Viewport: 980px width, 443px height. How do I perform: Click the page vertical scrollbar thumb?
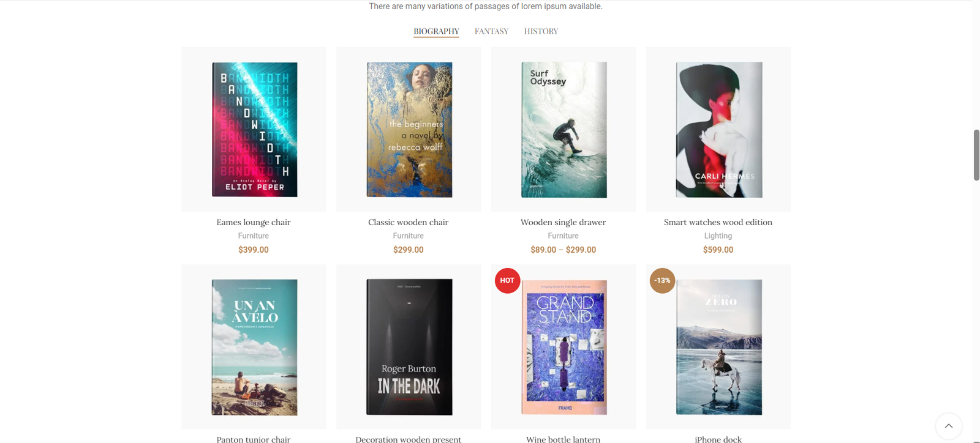pyautogui.click(x=976, y=155)
